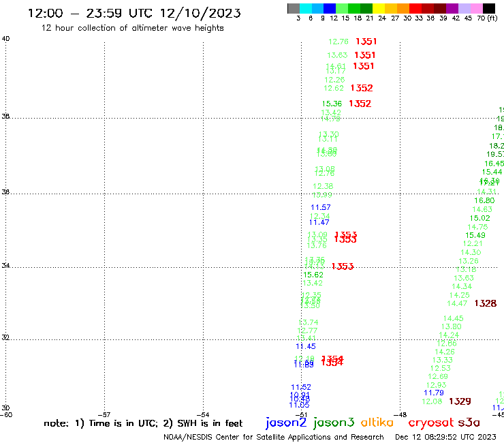This screenshot has height=443, width=504.
Task: Click the wave height value '12.62'
Action: [x=334, y=88]
